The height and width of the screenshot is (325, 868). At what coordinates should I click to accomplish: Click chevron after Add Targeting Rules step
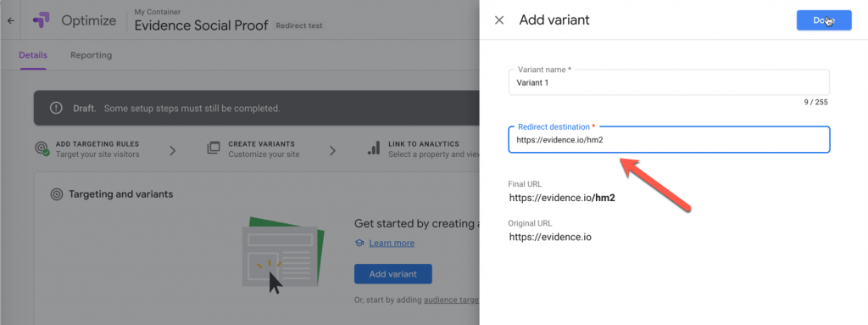tap(173, 150)
